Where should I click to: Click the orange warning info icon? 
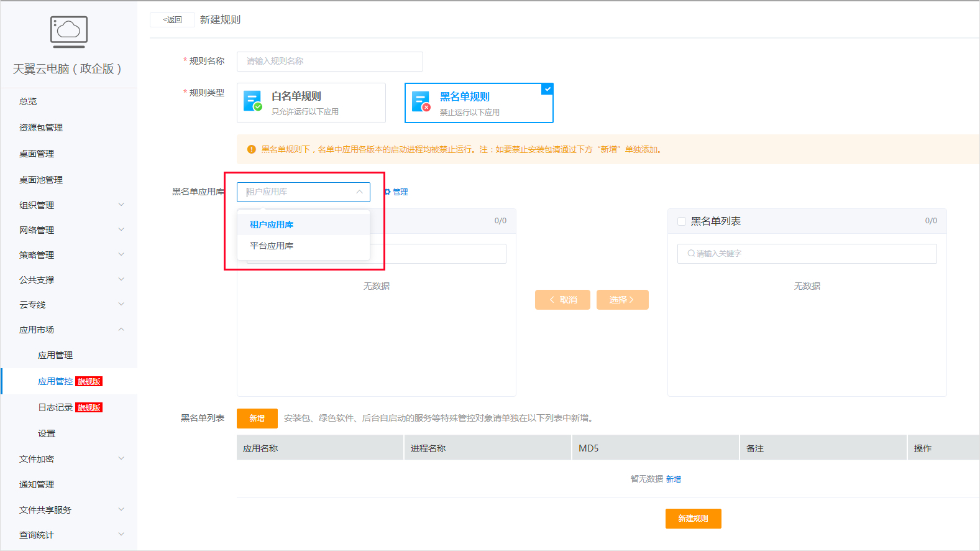(252, 149)
